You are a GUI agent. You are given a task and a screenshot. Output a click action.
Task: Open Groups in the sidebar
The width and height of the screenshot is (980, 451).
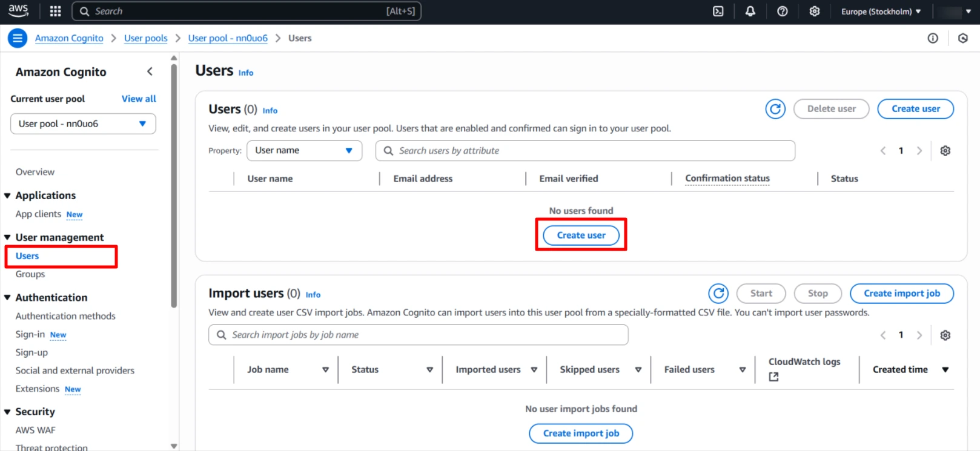(30, 274)
